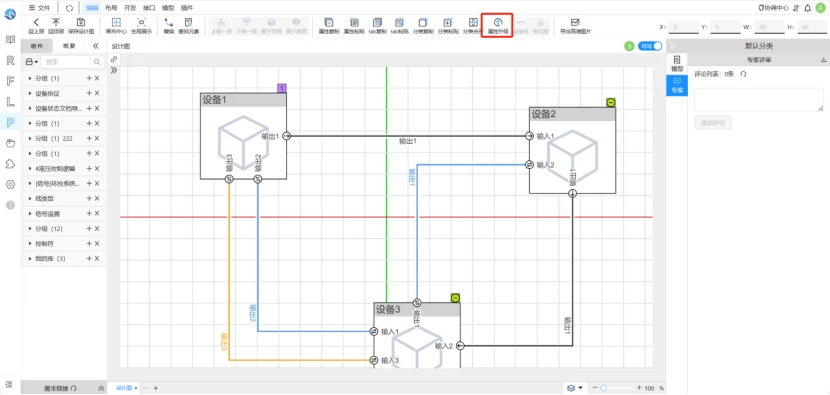Click the notification bell icon
This screenshot has height=395, width=830.
pyautogui.click(x=807, y=8)
